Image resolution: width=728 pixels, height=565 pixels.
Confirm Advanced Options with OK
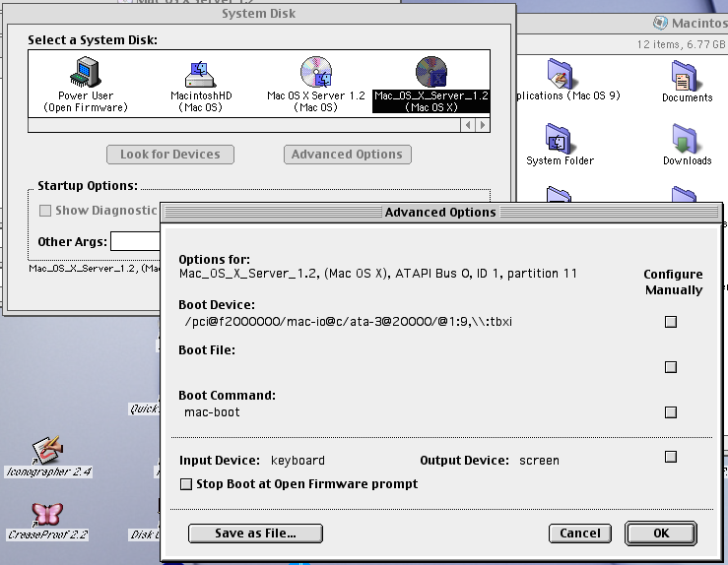tap(660, 533)
